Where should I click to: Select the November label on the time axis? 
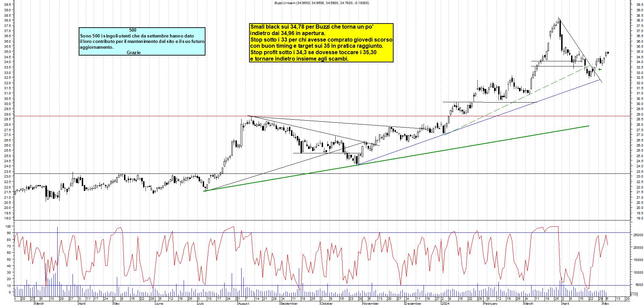coord(371,303)
